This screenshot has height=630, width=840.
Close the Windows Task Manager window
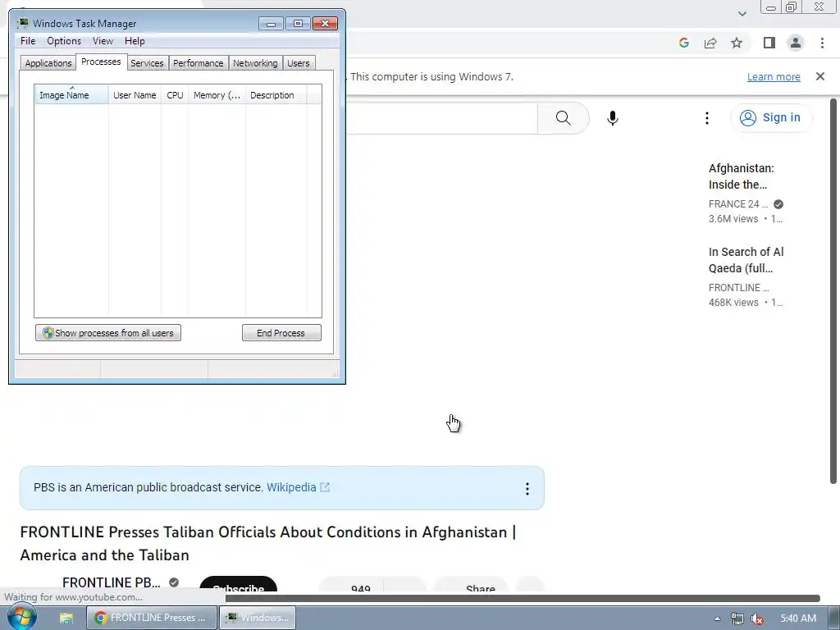325,24
